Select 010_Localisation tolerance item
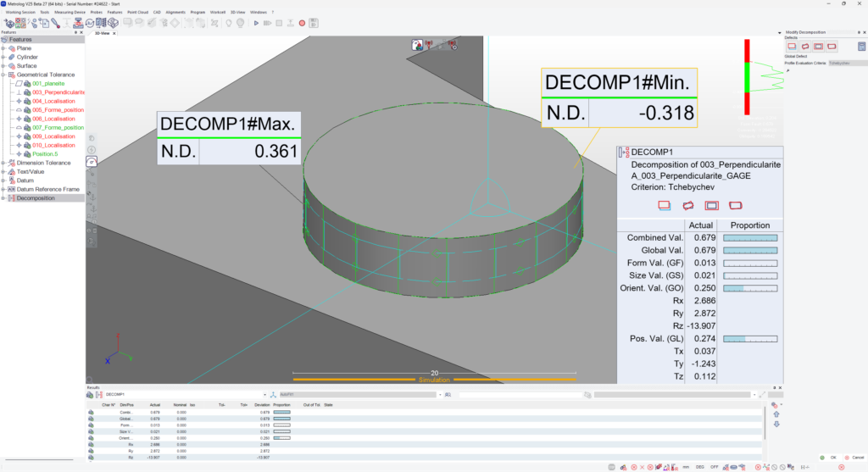 click(x=53, y=145)
